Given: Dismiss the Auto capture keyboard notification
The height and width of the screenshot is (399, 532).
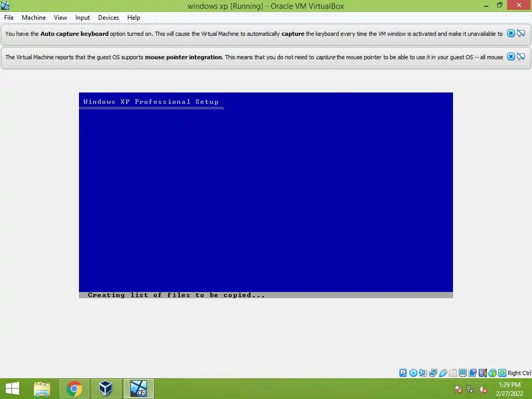Looking at the screenshot, I should point(511,33).
